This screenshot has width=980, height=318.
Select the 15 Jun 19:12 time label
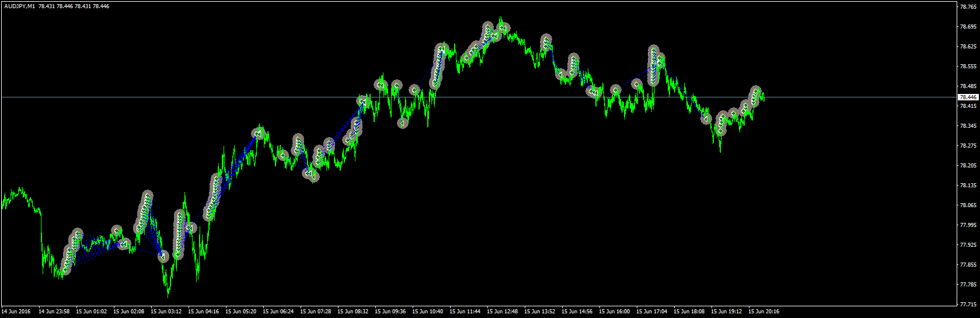click(726, 312)
